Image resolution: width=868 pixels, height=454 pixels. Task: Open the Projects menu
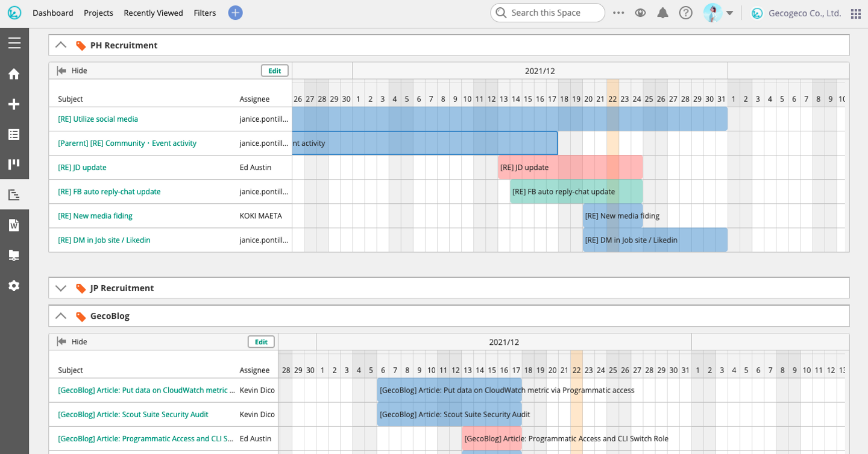tap(98, 13)
